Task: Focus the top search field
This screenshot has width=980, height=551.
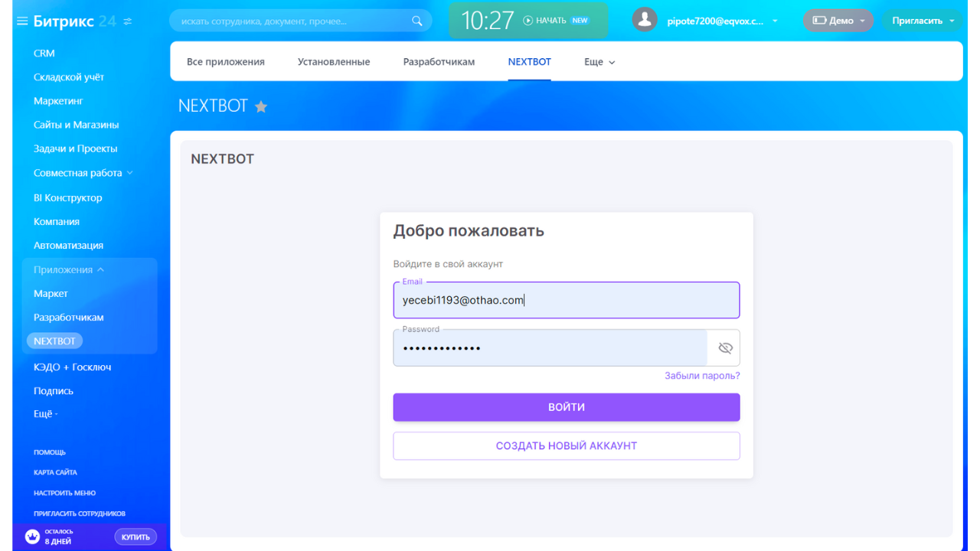Action: click(301, 21)
